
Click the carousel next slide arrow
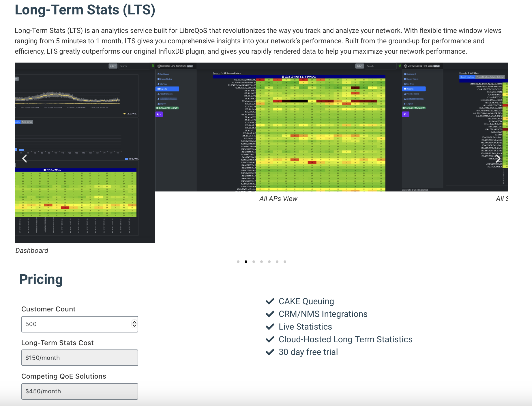[x=498, y=159]
